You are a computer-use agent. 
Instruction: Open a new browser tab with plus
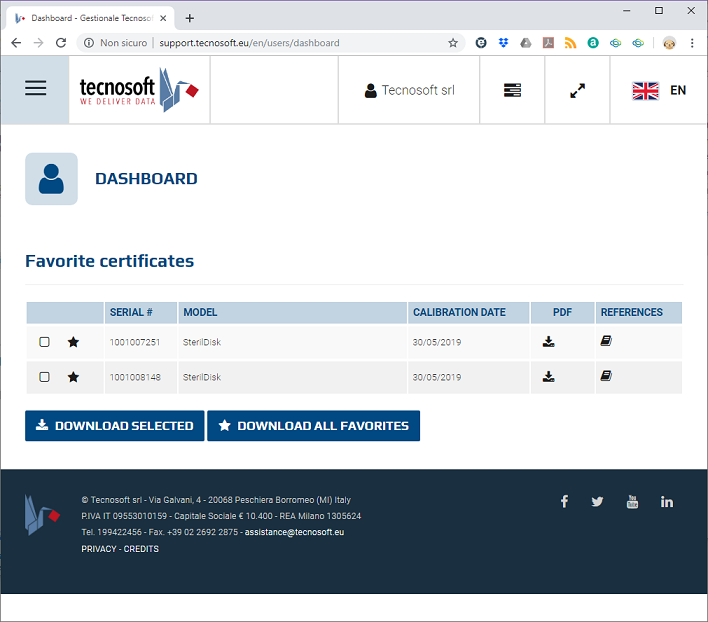[190, 18]
